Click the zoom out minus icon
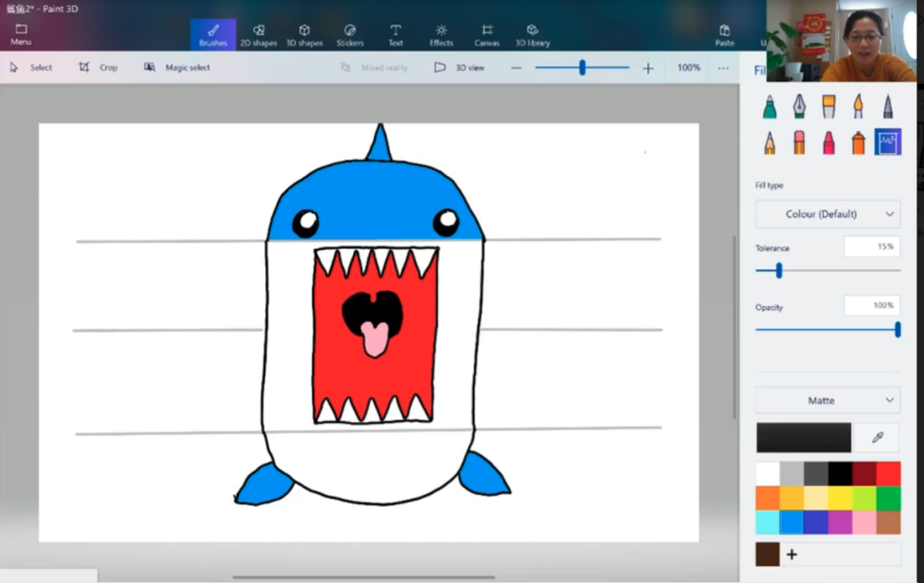This screenshot has height=583, width=924. pyautogui.click(x=516, y=68)
